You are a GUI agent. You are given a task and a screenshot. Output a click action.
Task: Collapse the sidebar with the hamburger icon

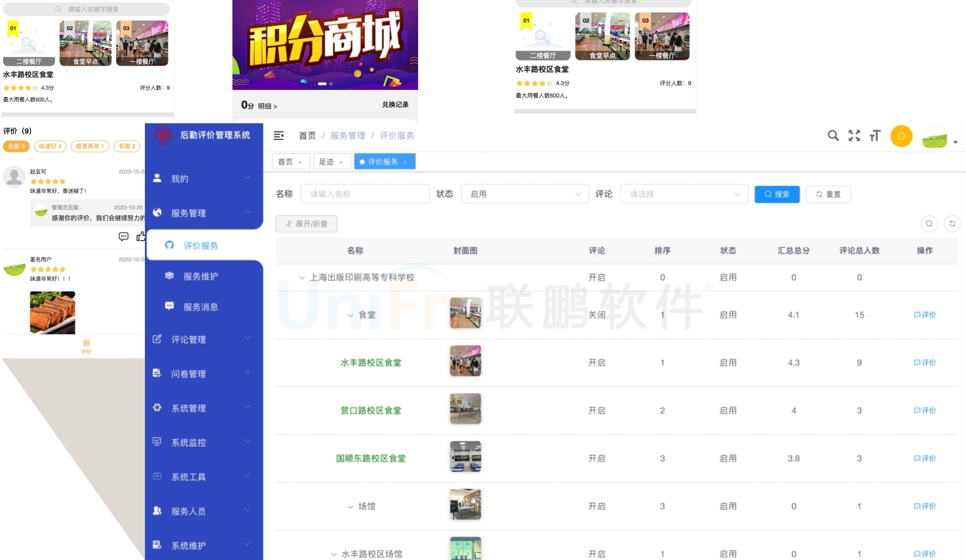[x=278, y=135]
